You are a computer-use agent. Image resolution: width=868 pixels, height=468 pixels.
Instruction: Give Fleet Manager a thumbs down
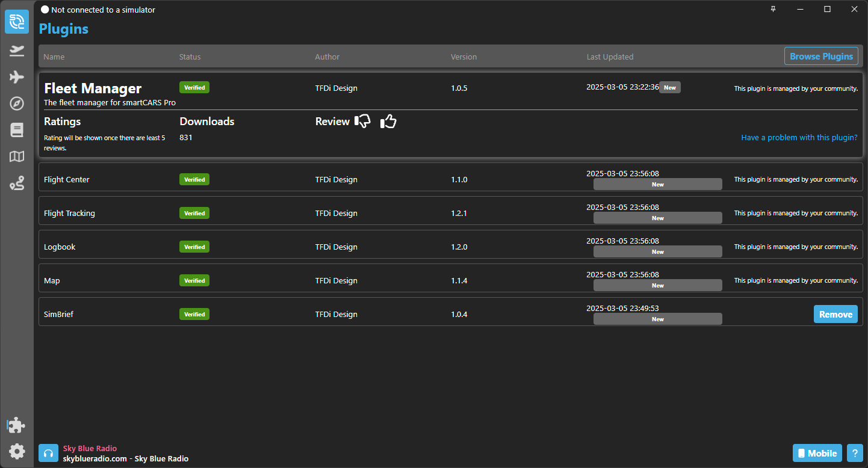pyautogui.click(x=362, y=122)
